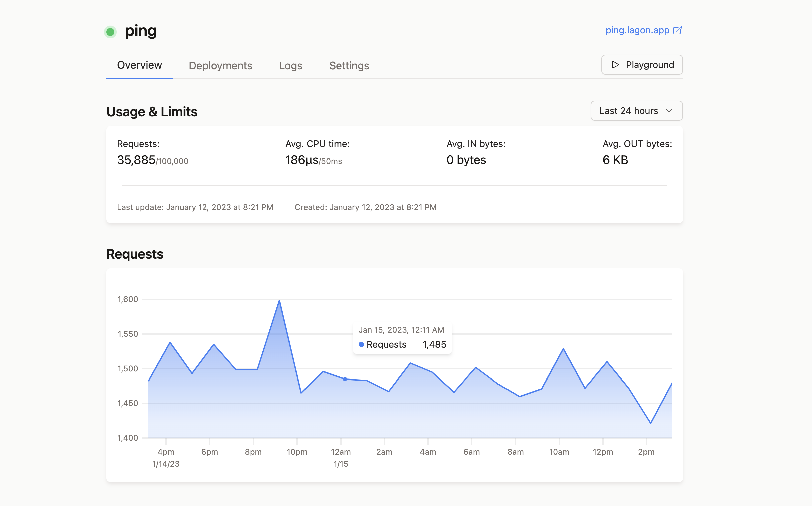This screenshot has height=506, width=812.
Task: Go to the Logs tab
Action: pos(290,66)
